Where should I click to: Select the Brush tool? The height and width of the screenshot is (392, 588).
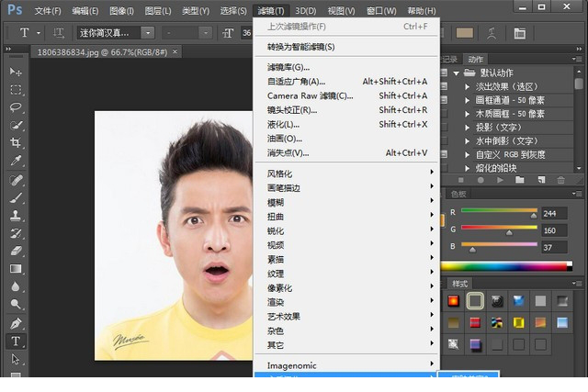pos(16,197)
